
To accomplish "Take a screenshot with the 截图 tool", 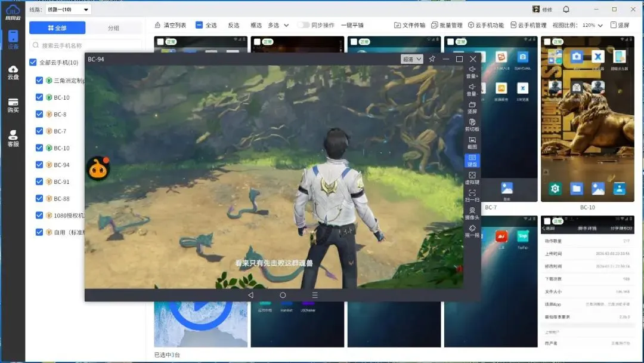I will point(472,143).
